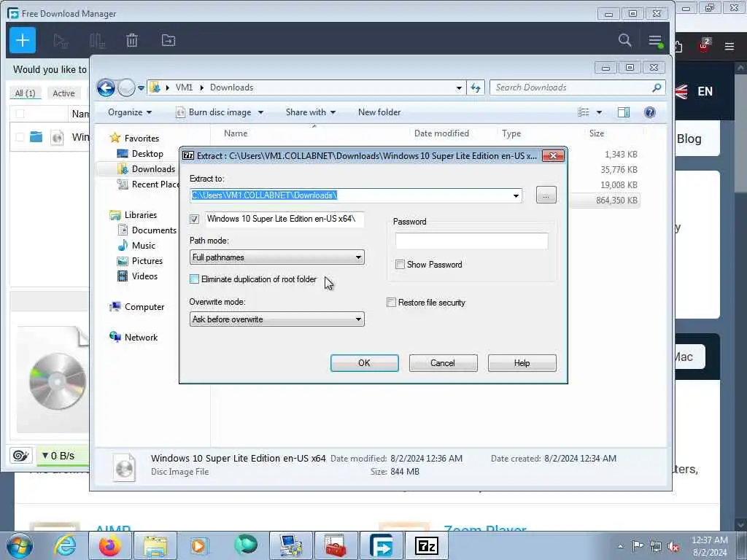Click the trash delete icon in Free Download Manager

(132, 41)
